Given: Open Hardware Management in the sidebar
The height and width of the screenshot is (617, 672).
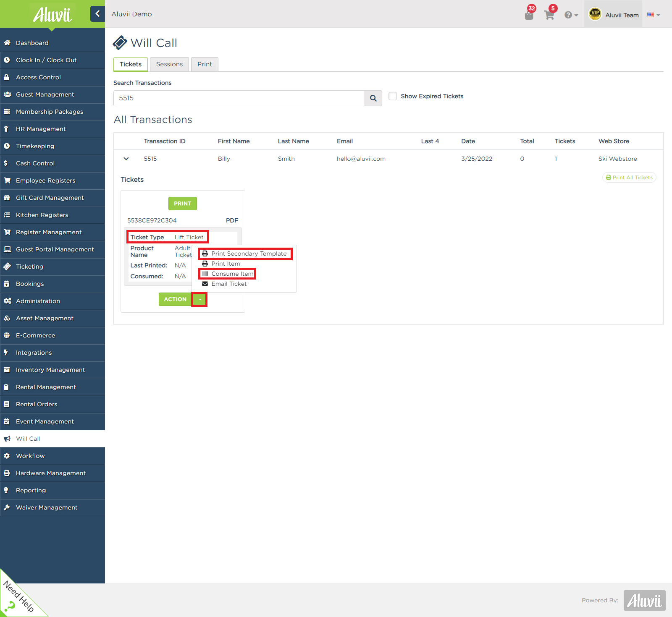Looking at the screenshot, I should (52, 473).
